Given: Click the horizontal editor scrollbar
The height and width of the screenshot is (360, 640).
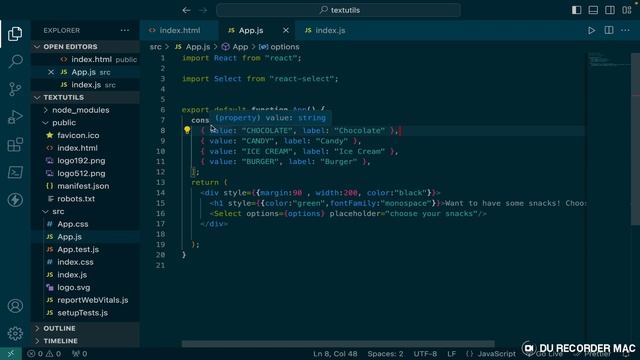Looking at the screenshot, I should [338, 344].
